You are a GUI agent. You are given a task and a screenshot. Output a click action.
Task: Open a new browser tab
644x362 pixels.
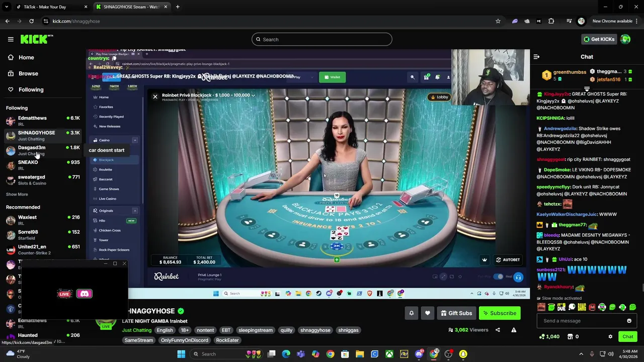point(178,7)
